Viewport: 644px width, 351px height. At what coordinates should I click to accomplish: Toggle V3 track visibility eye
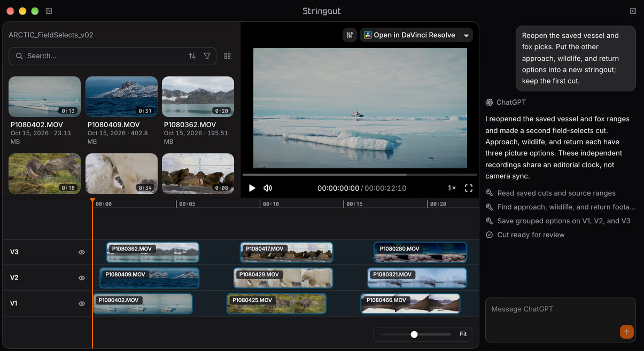pos(82,252)
